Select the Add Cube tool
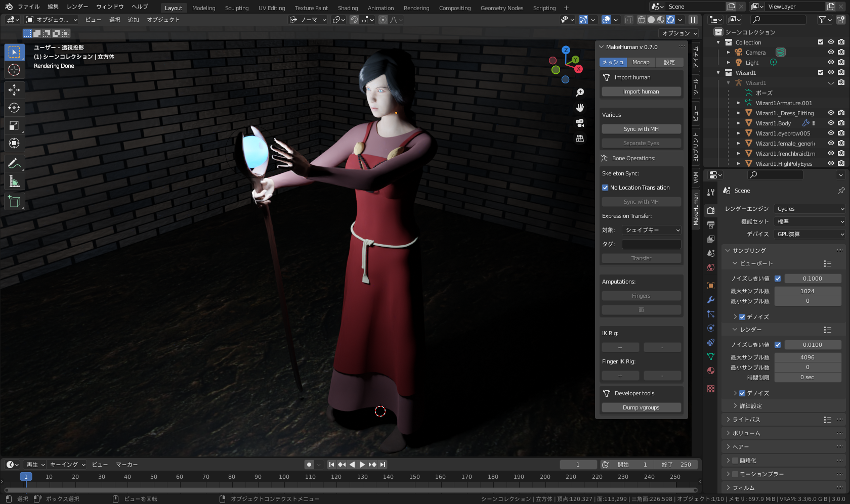 point(15,201)
